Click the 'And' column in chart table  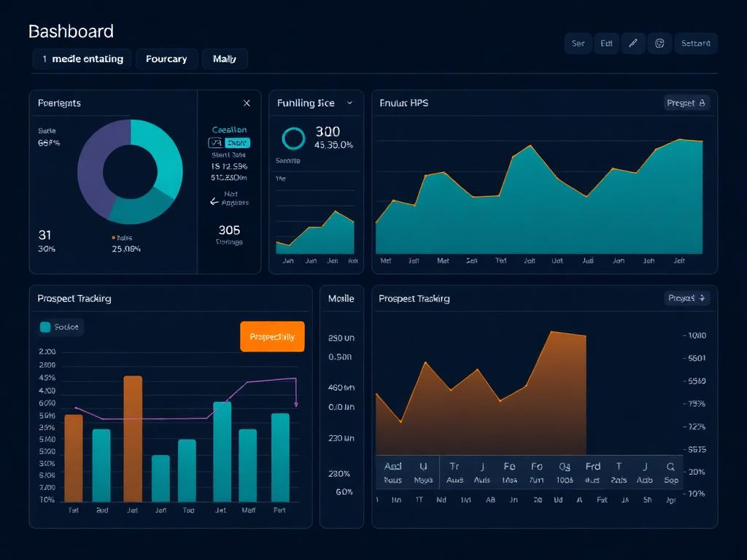[393, 472]
